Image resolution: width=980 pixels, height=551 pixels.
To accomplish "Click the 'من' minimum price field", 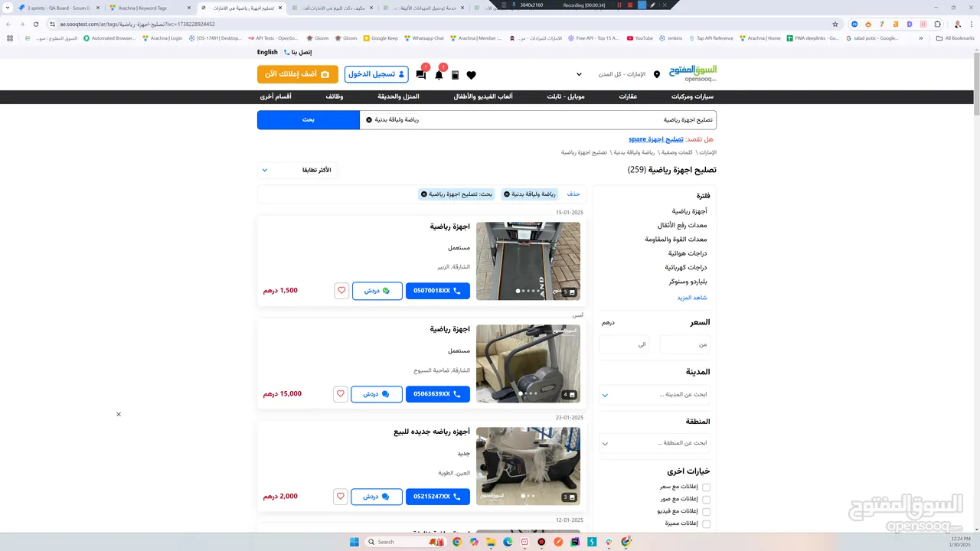I will (x=684, y=344).
